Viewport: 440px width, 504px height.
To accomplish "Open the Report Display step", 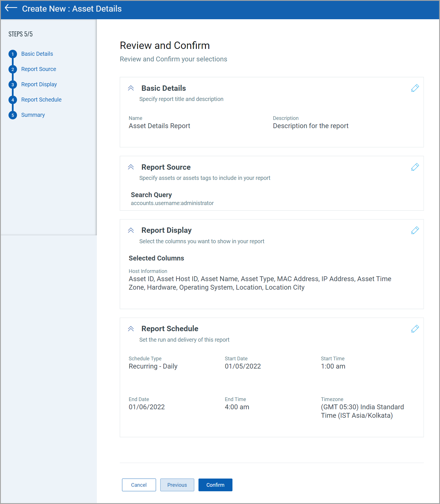I will point(39,84).
